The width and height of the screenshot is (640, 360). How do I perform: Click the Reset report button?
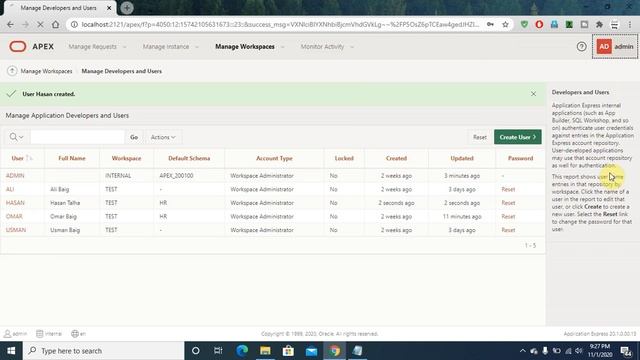tap(480, 137)
